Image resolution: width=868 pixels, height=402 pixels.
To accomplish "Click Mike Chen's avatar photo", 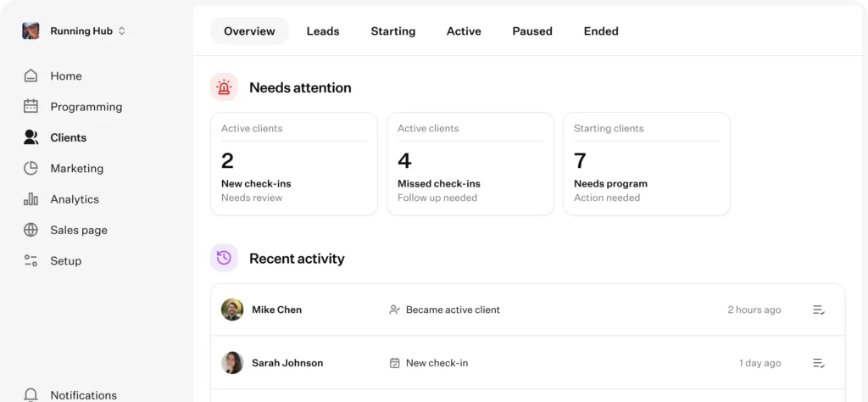I will [x=232, y=310].
